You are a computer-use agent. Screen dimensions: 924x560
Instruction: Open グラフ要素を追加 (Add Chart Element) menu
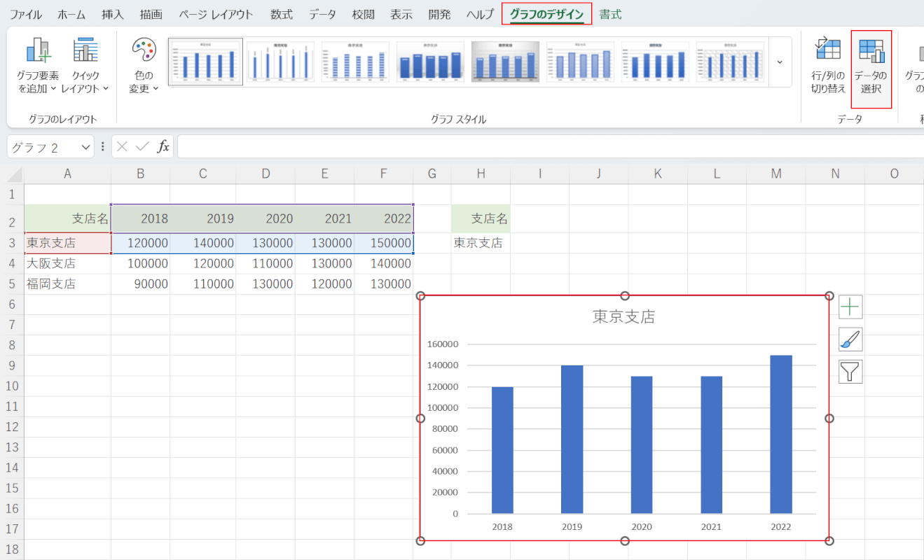pyautogui.click(x=39, y=69)
